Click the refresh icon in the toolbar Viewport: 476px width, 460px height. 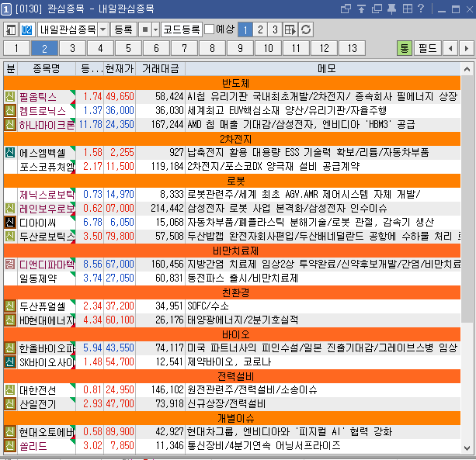[x=307, y=29]
